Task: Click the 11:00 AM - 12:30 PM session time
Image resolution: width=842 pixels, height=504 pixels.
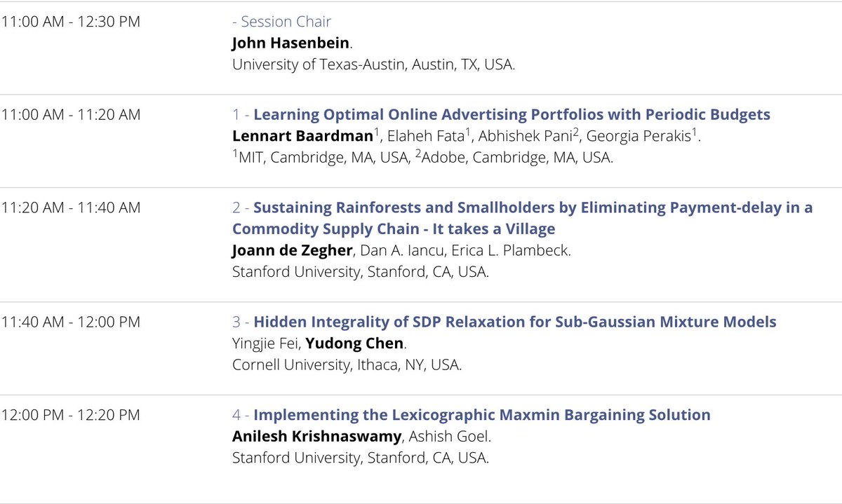Action: pos(70,22)
